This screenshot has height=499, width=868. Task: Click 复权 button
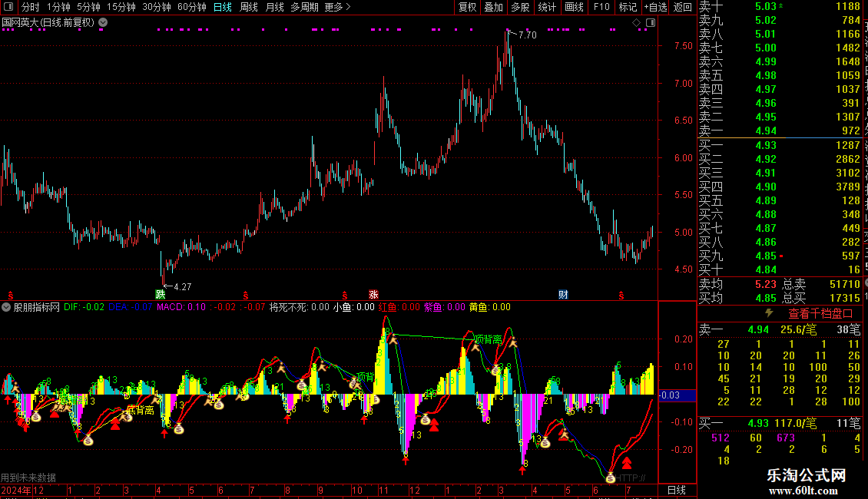467,7
